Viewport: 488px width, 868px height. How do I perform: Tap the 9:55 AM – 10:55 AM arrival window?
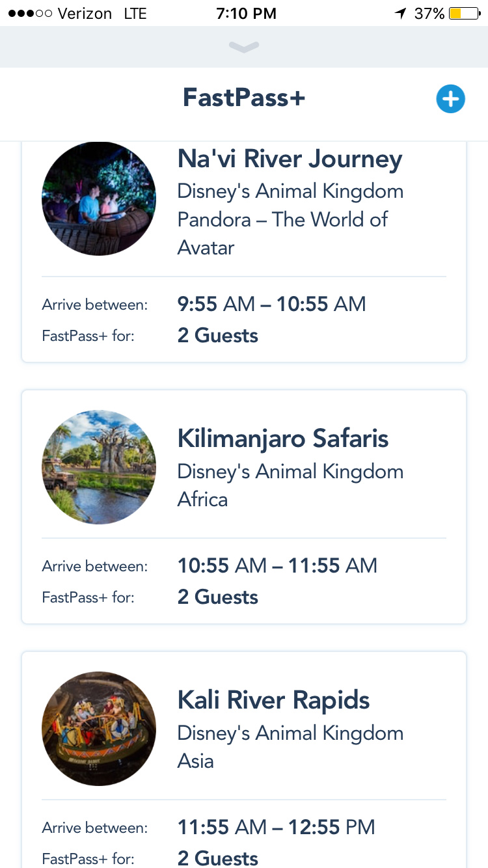click(x=271, y=304)
